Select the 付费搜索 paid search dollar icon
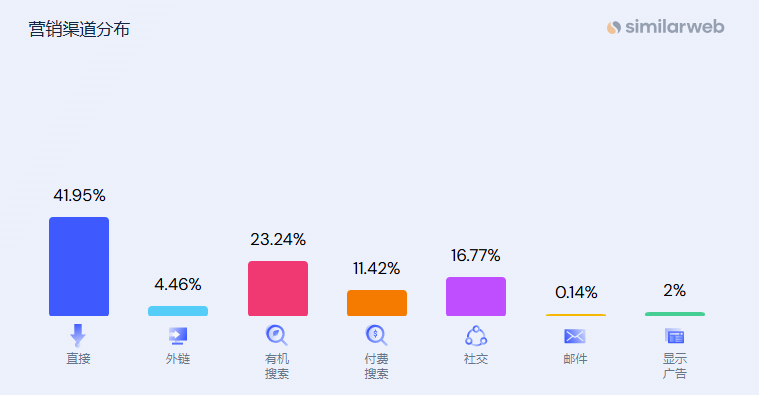The image size is (759, 395). [376, 335]
